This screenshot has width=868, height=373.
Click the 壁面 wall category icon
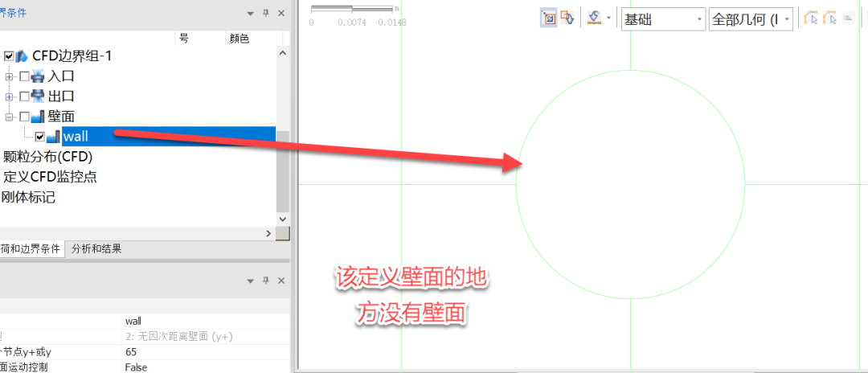39,117
